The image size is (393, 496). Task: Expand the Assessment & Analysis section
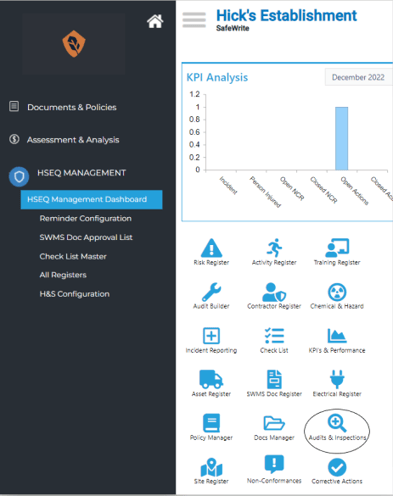73,139
